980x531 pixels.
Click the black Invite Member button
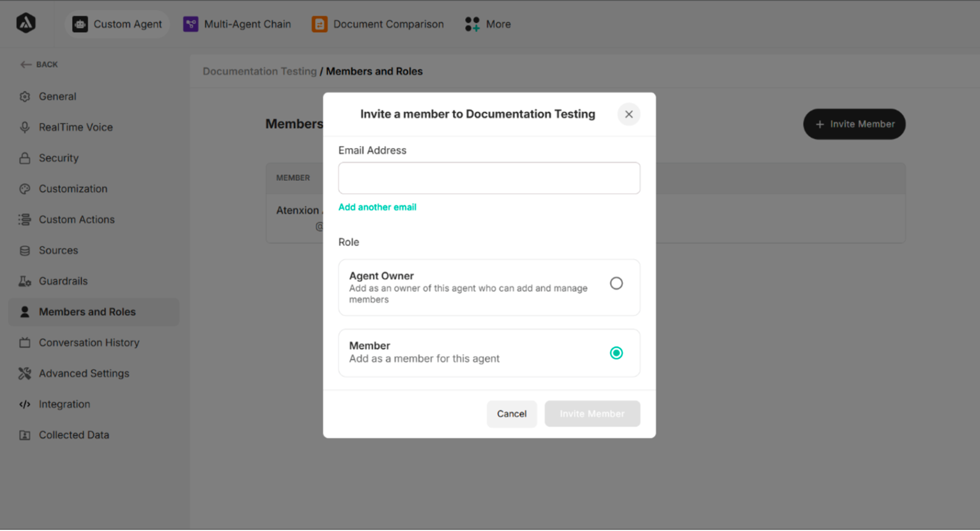854,124
